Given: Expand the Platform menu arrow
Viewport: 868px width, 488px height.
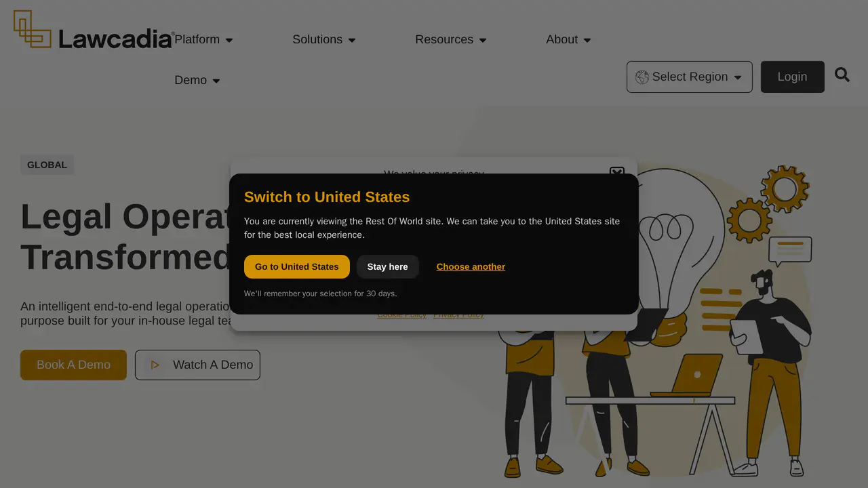Looking at the screenshot, I should click(229, 40).
